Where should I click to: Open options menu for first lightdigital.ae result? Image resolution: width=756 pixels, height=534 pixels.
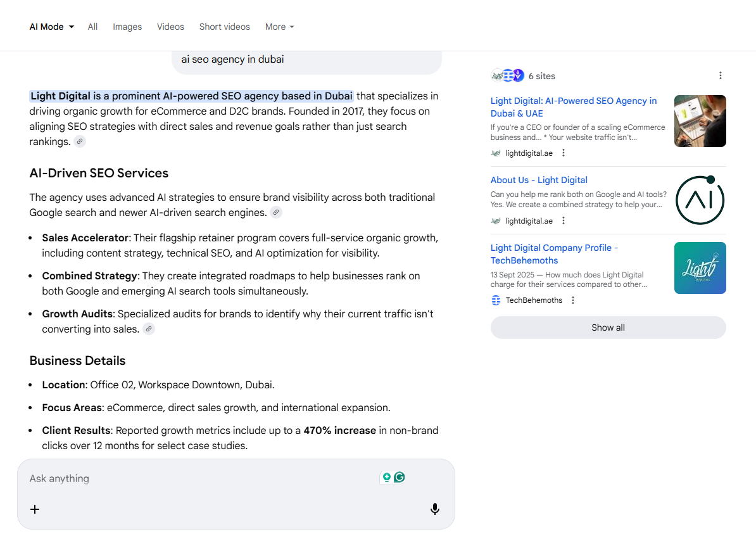[x=564, y=153]
